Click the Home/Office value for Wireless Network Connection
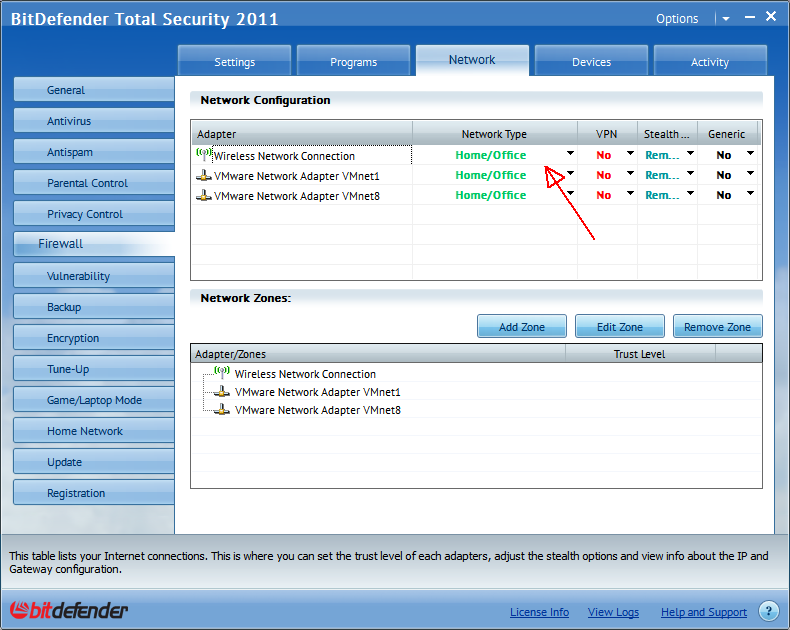 (x=491, y=155)
